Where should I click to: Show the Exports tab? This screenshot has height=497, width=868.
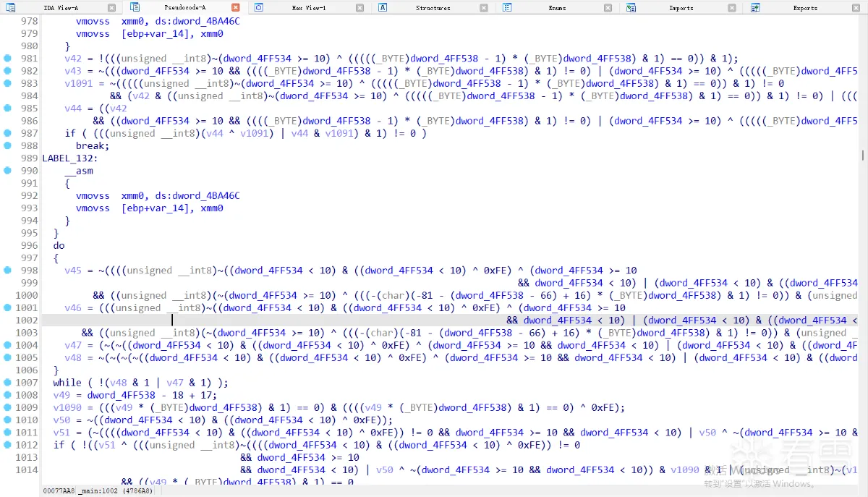[805, 8]
